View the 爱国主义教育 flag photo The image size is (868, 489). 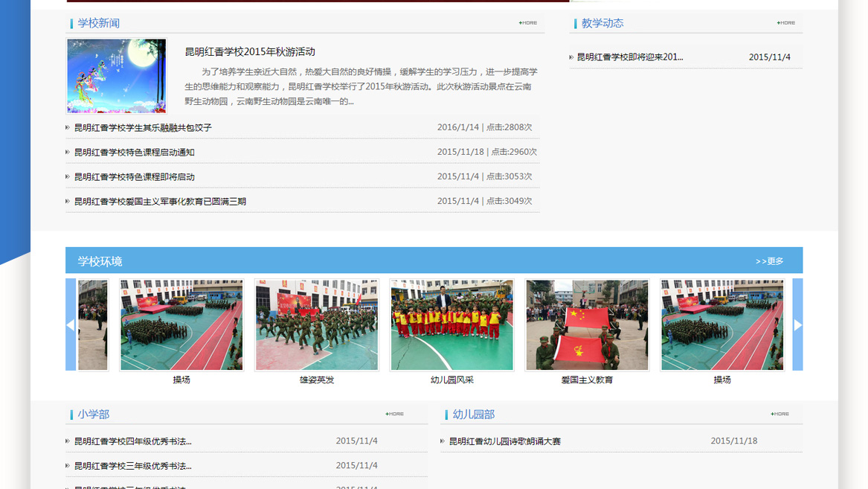pos(587,325)
